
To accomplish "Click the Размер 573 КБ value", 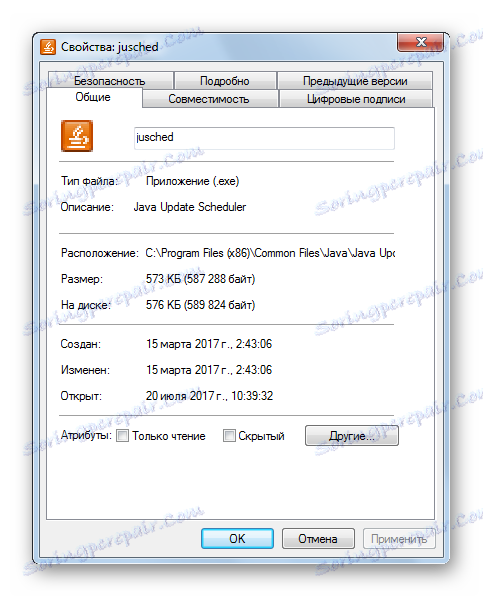I will pos(200,279).
